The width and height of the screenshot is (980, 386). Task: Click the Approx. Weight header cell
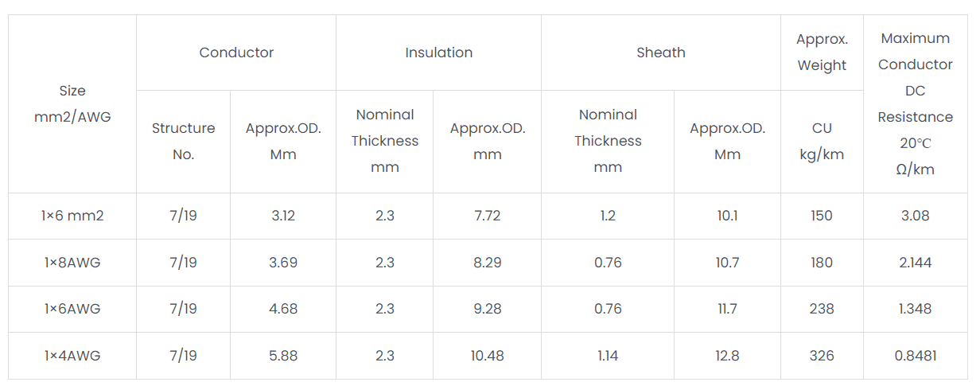tap(822, 53)
